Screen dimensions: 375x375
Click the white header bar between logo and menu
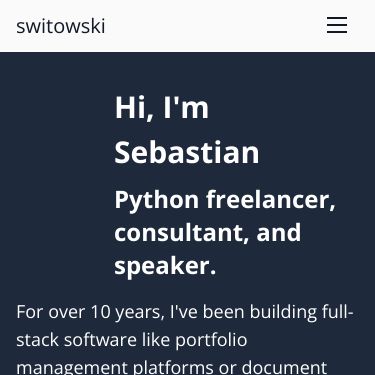[x=216, y=26]
